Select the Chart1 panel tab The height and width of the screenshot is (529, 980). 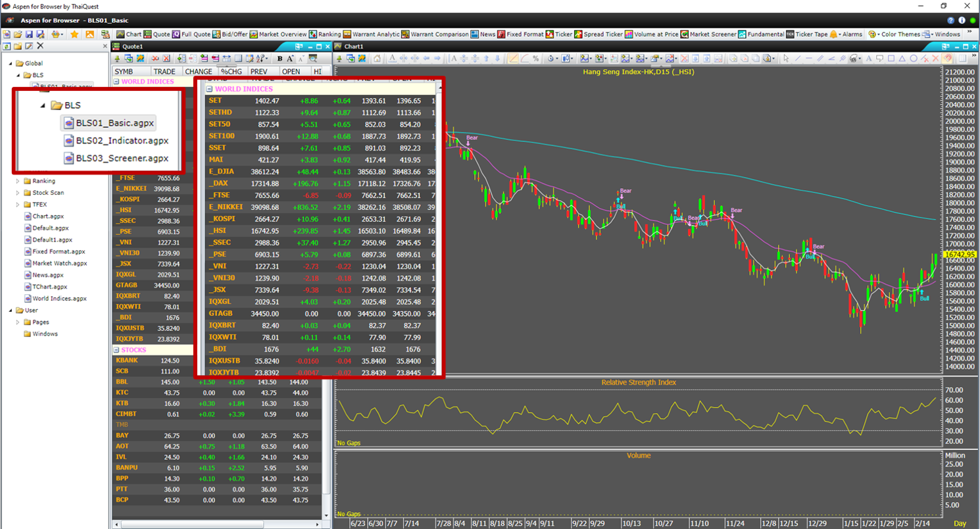353,47
